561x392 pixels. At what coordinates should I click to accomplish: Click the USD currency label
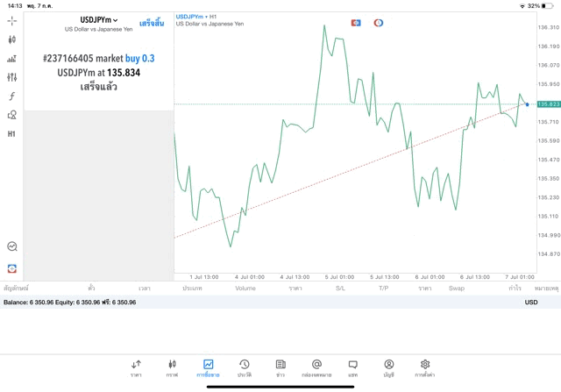click(531, 303)
